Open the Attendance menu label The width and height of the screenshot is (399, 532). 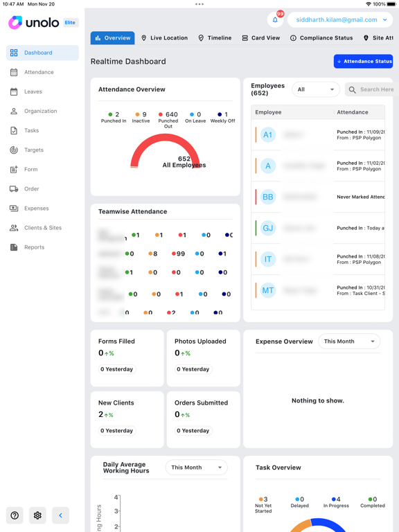tap(39, 72)
